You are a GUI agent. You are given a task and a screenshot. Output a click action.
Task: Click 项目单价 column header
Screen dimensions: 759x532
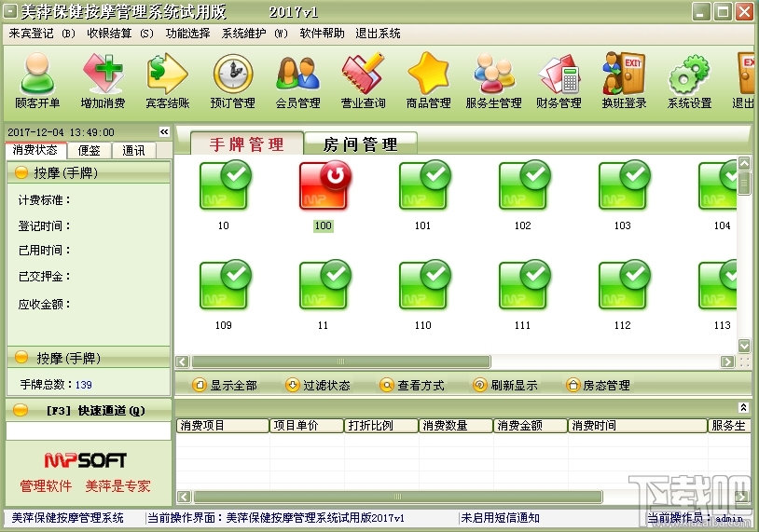tap(307, 426)
